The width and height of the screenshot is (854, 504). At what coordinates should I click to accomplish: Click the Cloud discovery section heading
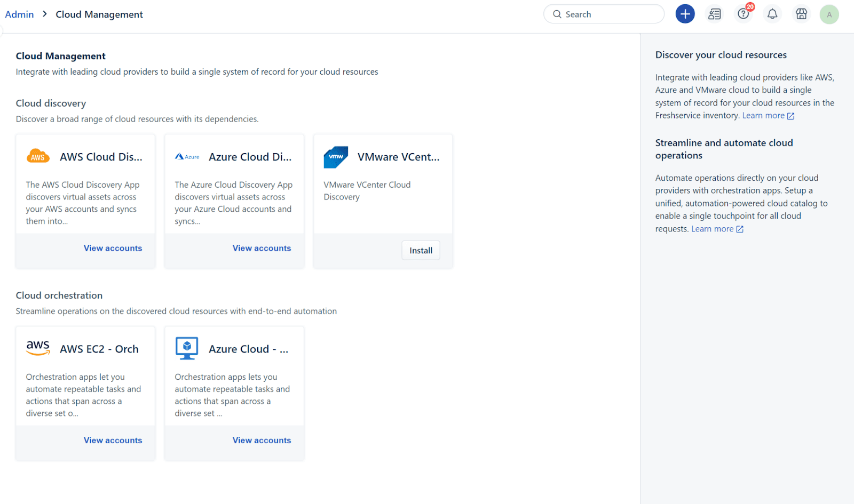point(51,103)
